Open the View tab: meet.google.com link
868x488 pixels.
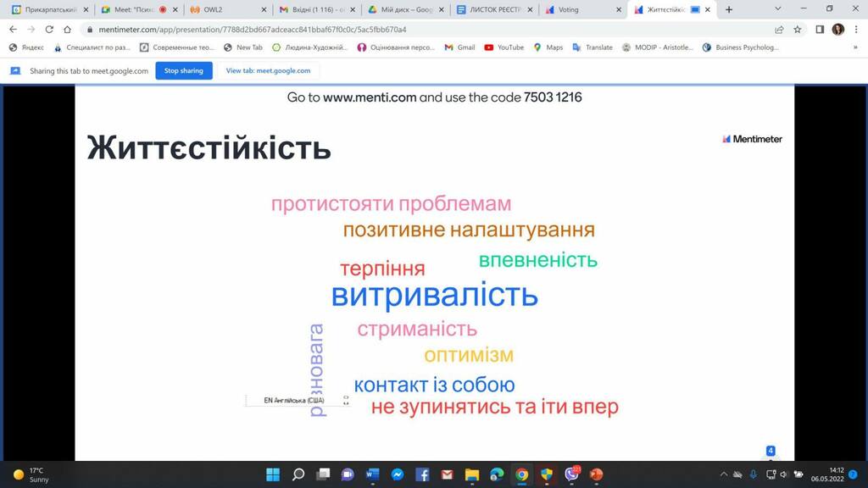[268, 70]
